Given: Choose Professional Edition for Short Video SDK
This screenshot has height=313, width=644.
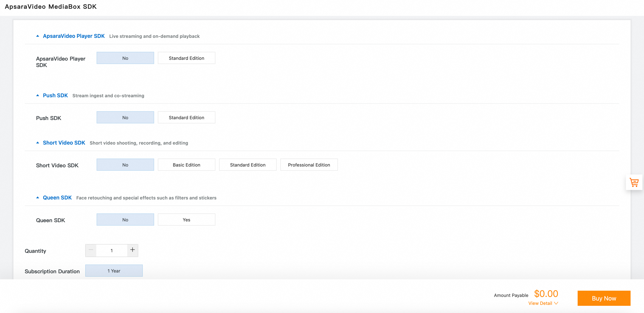Looking at the screenshot, I should click(x=309, y=165).
